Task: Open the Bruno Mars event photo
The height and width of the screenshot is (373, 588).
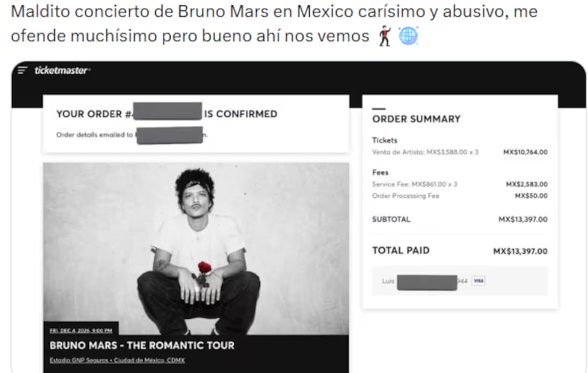Action: [196, 249]
